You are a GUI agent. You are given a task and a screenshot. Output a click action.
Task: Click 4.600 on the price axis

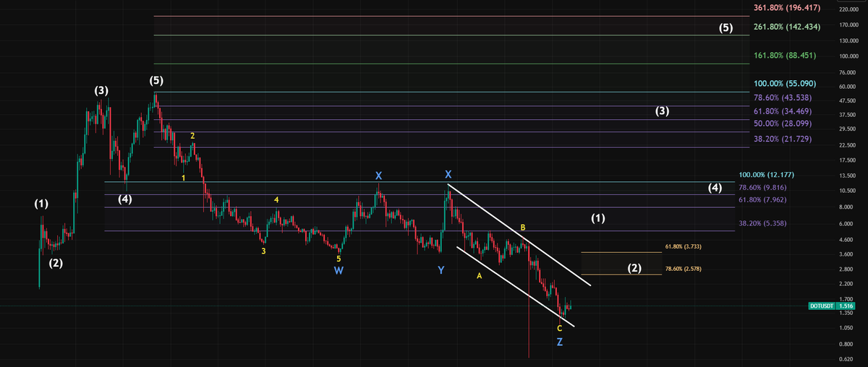click(x=846, y=239)
